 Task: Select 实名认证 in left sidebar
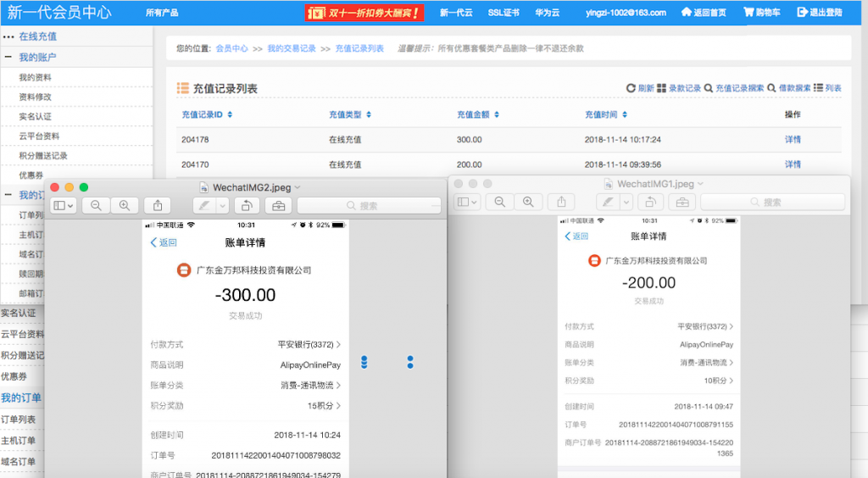(x=36, y=116)
